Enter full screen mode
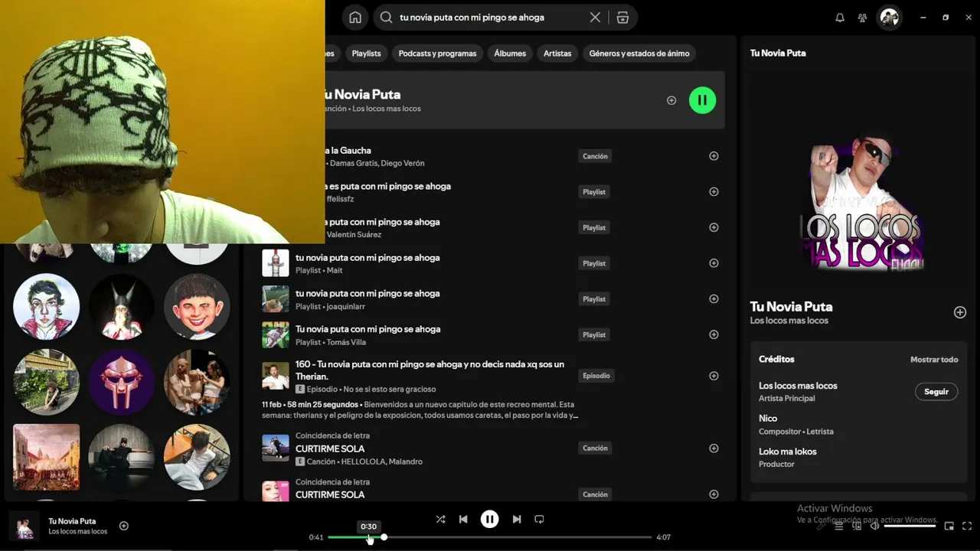 pyautogui.click(x=967, y=526)
